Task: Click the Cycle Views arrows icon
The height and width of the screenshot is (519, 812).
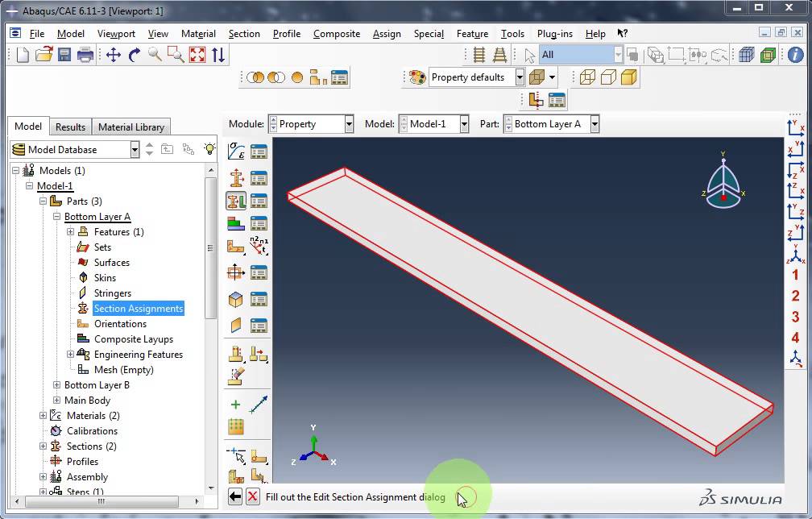Action: 218,54
